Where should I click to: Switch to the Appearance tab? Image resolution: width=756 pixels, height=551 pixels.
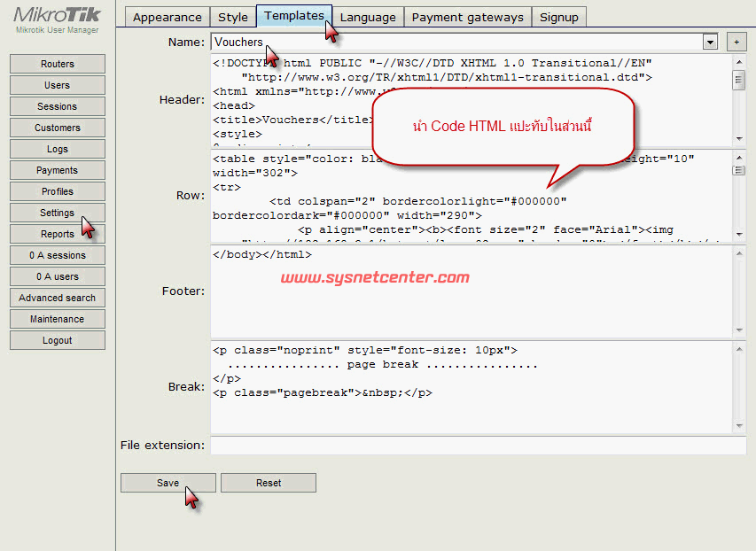coord(168,18)
